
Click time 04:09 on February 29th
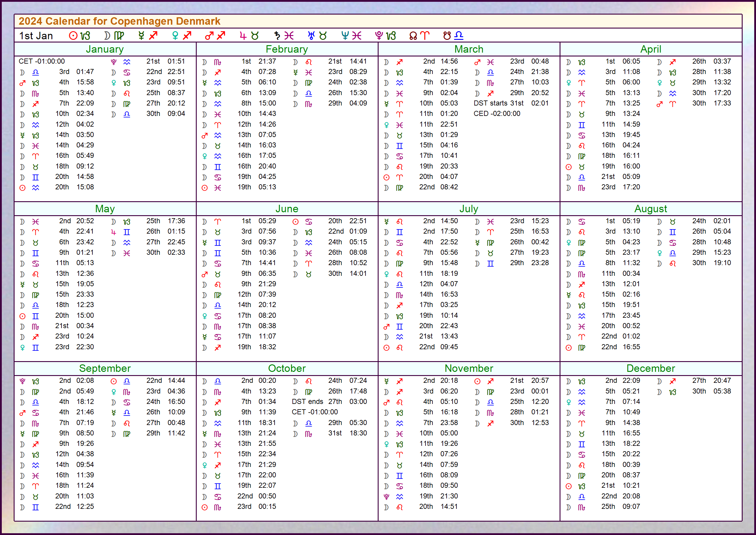(358, 103)
